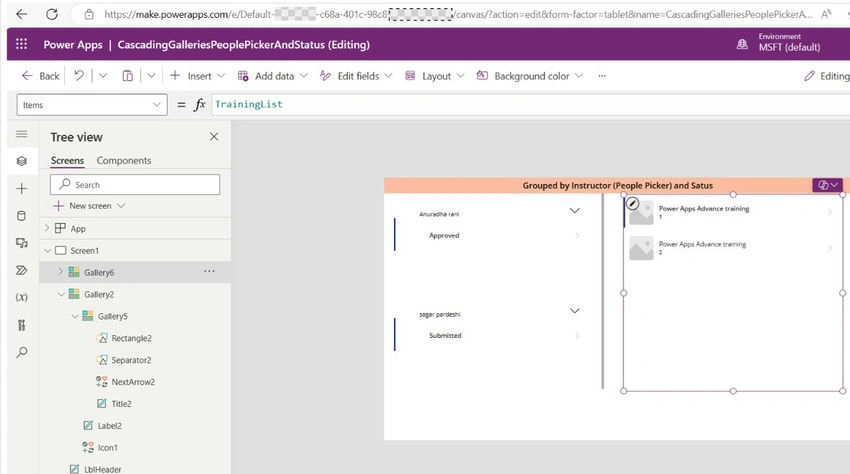Click the canvas header label Grouped by Instructor
The image size is (850, 474).
(x=617, y=185)
